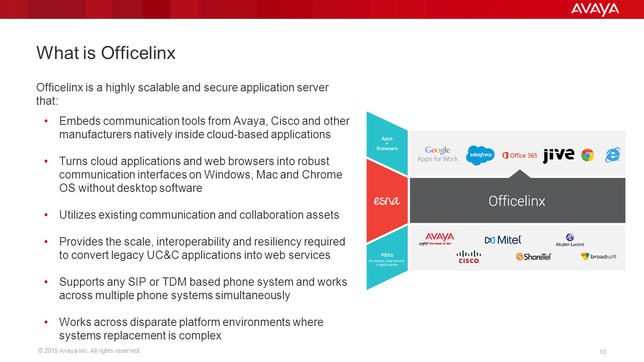This screenshot has width=644, height=362.
Task: Click the slide title What is Officelinx
Action: pos(106,53)
